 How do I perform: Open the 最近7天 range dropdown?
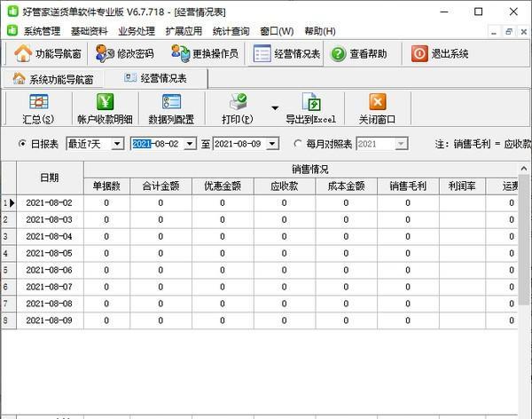click(x=117, y=144)
